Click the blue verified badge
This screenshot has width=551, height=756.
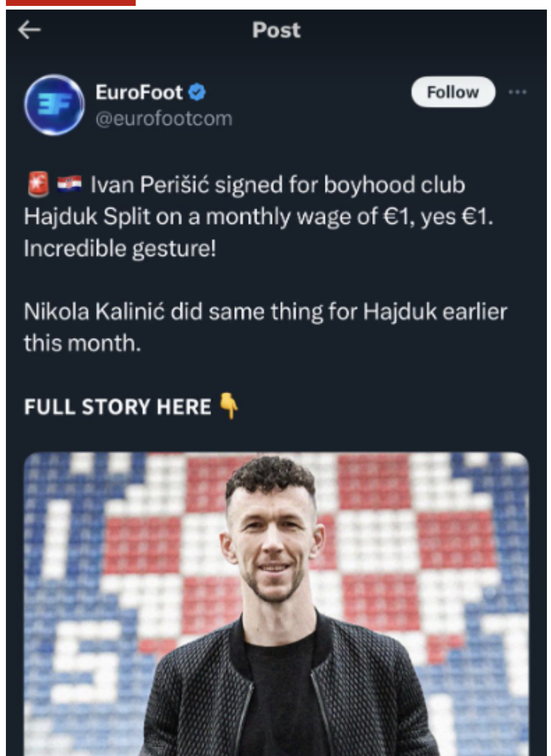click(197, 92)
